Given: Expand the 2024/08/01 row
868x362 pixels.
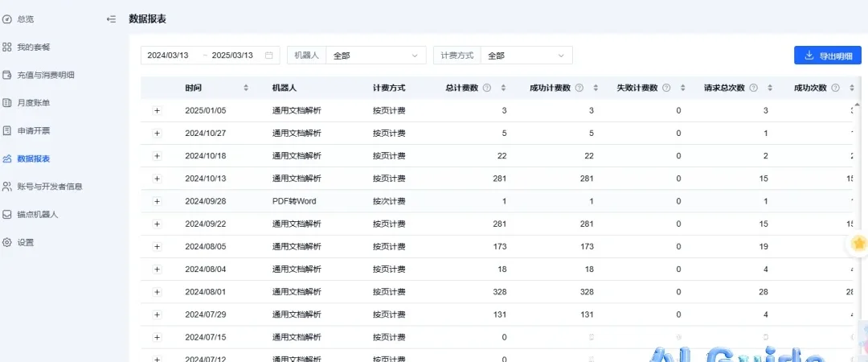Looking at the screenshot, I should 158,291.
